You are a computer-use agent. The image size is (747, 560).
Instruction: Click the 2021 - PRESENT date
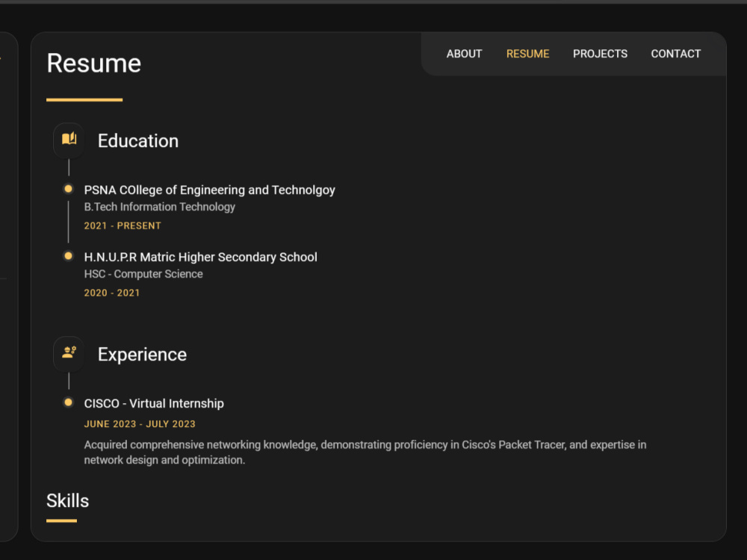click(x=123, y=225)
